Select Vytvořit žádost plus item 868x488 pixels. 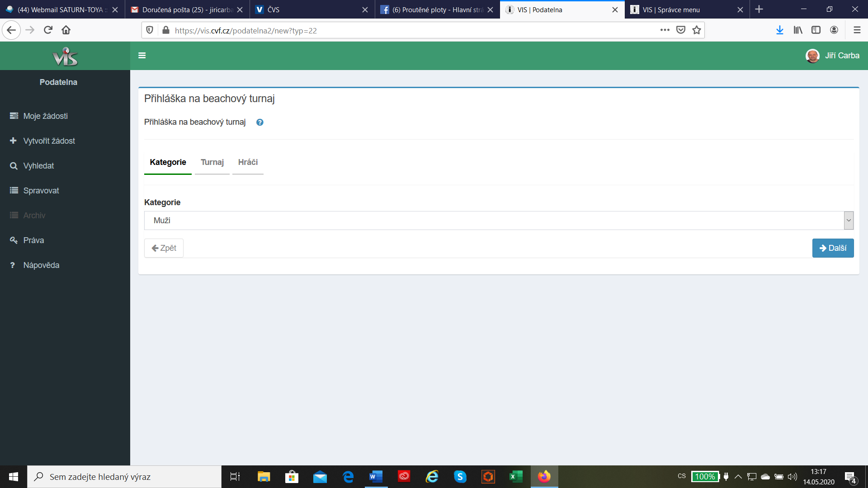point(49,141)
